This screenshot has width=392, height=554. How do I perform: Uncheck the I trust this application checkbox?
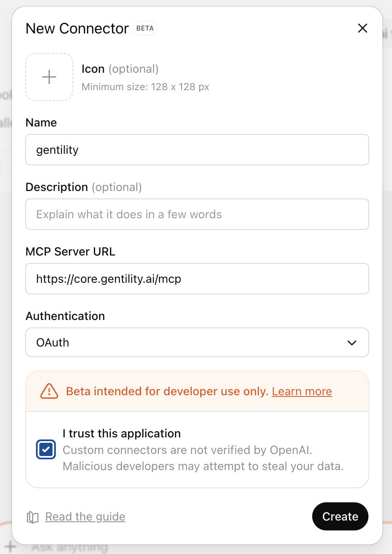click(x=45, y=449)
